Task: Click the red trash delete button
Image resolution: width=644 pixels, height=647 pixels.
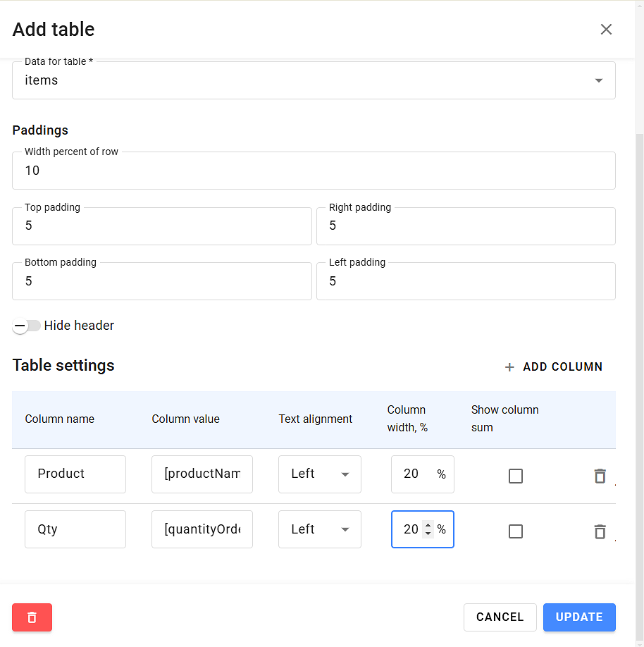Action: [x=32, y=617]
